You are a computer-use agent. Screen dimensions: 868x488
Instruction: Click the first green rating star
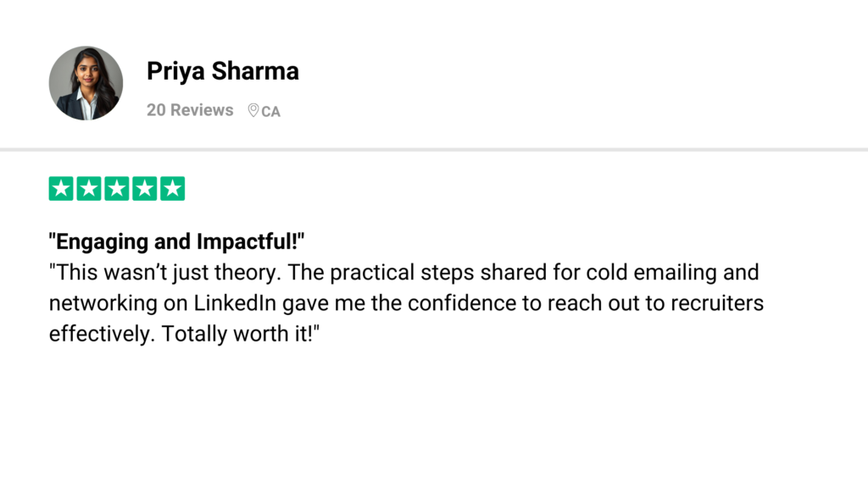pos(61,189)
